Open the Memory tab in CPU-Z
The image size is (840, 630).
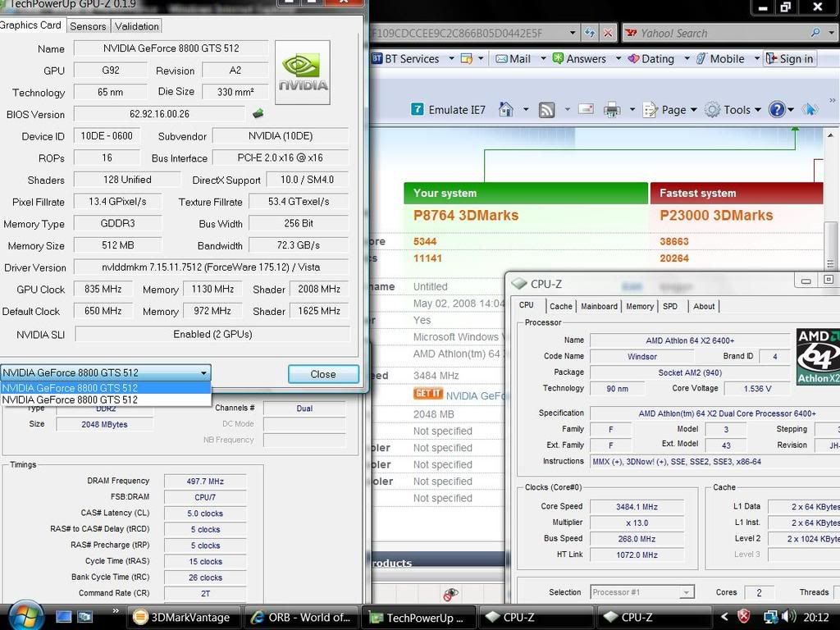[640, 307]
